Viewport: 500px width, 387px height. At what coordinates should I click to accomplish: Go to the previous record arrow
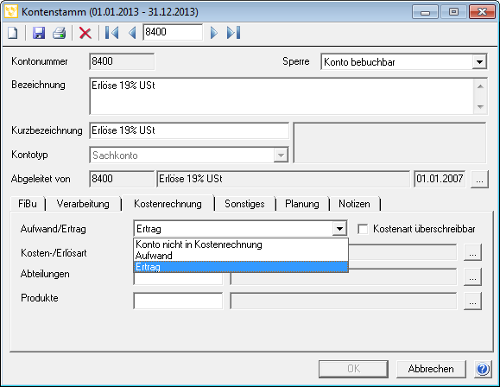[132, 33]
